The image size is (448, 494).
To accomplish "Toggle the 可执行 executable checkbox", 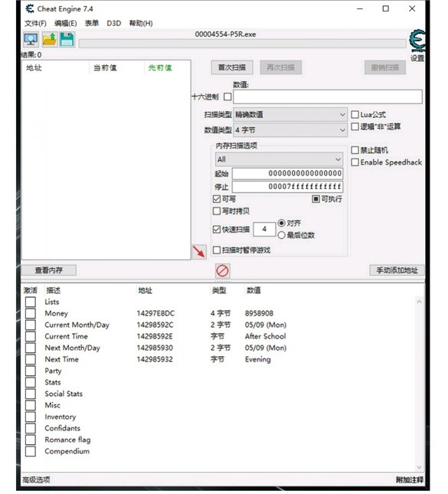I will pos(316,199).
